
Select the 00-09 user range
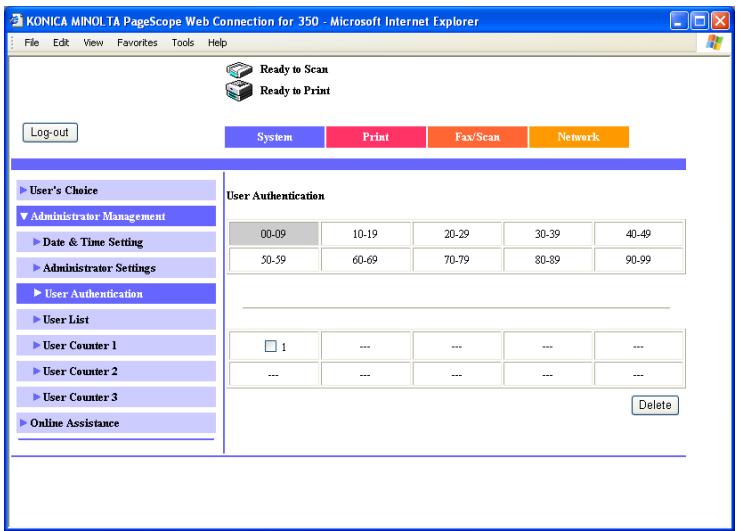pos(274,234)
